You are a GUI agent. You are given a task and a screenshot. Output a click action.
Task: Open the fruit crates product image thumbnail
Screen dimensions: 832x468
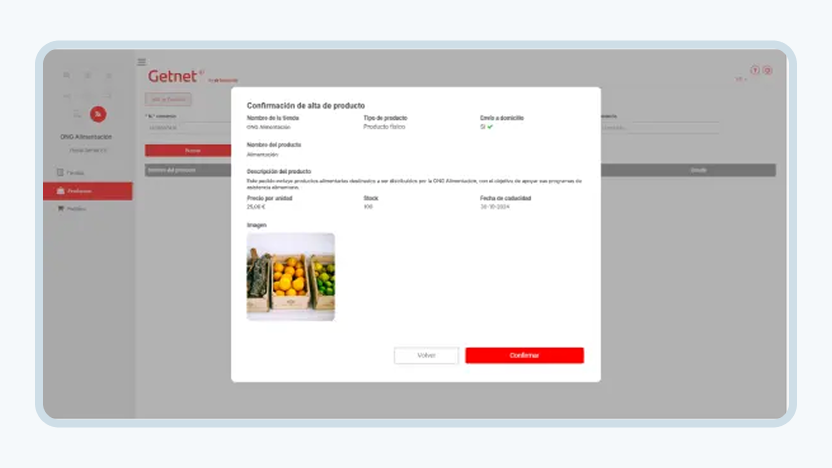(x=291, y=276)
